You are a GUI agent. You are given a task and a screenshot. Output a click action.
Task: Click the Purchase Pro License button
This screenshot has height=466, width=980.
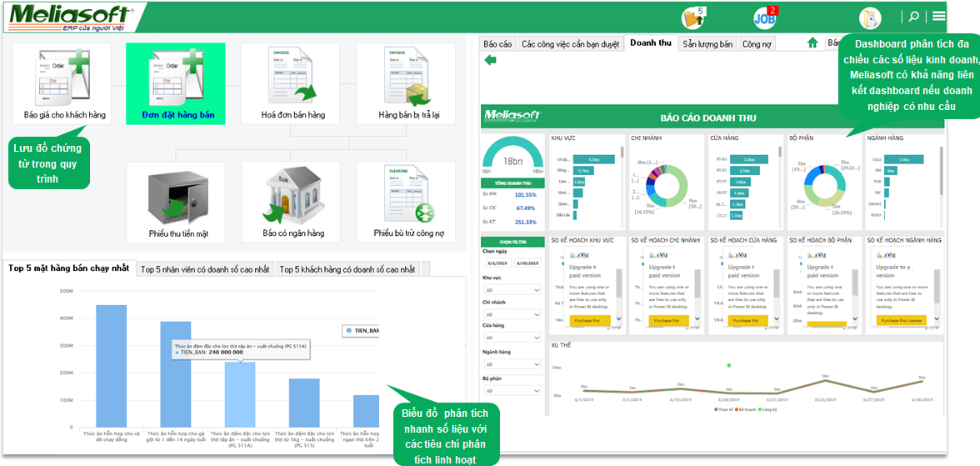[902, 319]
